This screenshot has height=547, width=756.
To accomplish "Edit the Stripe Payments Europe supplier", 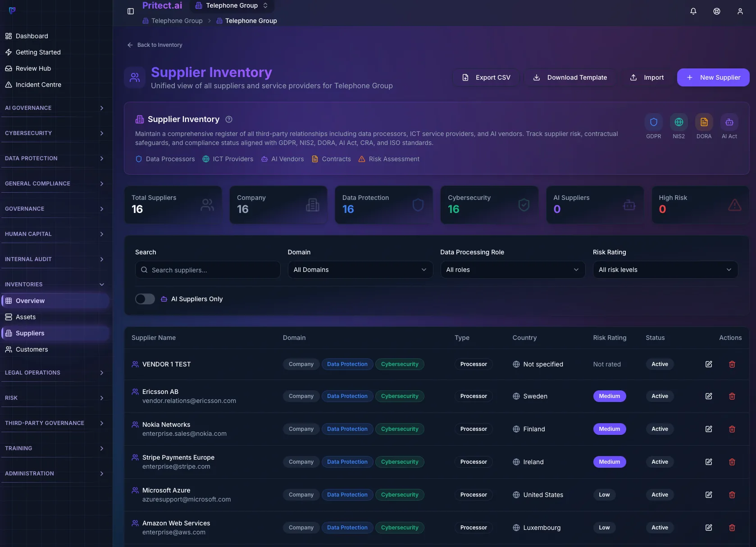I will pos(709,462).
